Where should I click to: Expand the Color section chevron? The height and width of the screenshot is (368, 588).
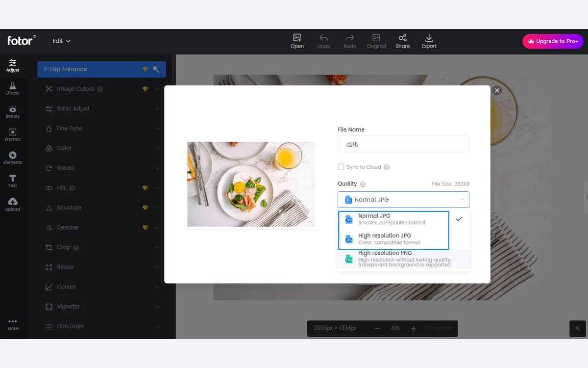(157, 148)
